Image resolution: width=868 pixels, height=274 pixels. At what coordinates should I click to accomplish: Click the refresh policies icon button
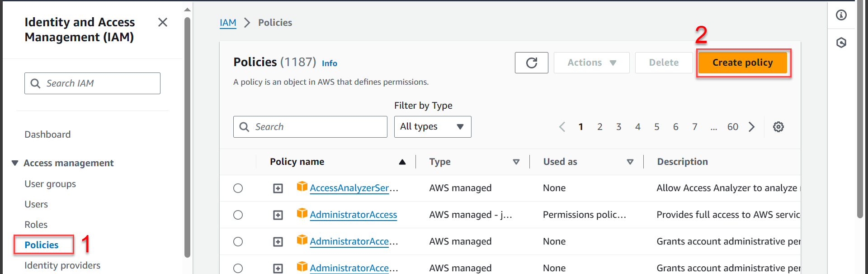[531, 62]
